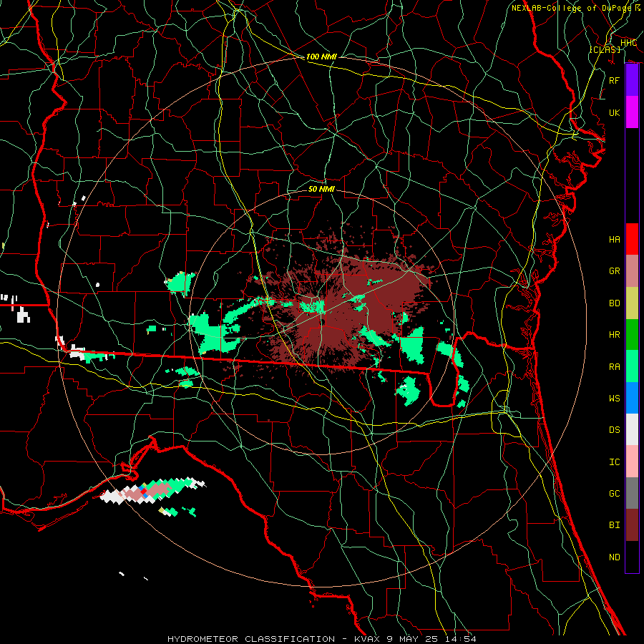Click the GC legend label
This screenshot has height=644, width=644.
coord(615,493)
